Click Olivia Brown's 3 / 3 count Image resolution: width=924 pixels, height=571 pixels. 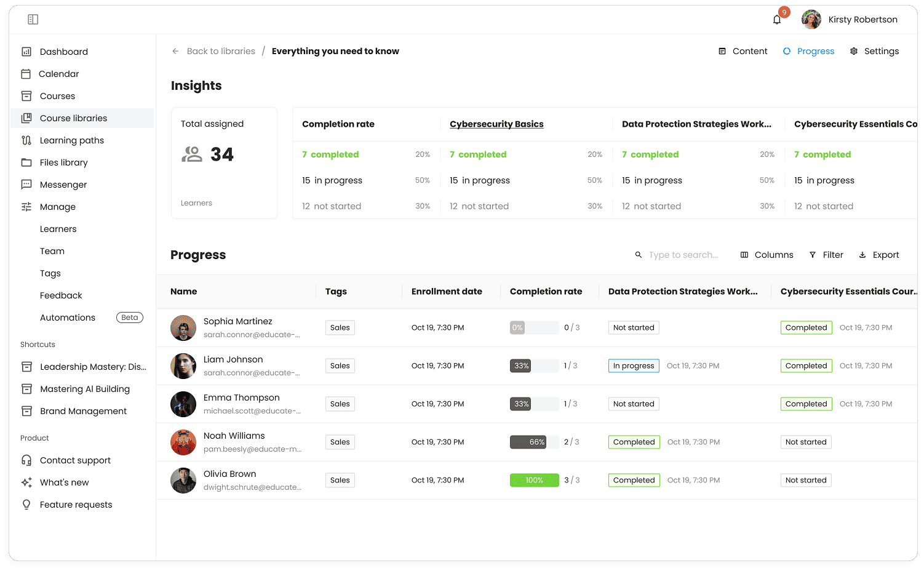[x=572, y=480]
